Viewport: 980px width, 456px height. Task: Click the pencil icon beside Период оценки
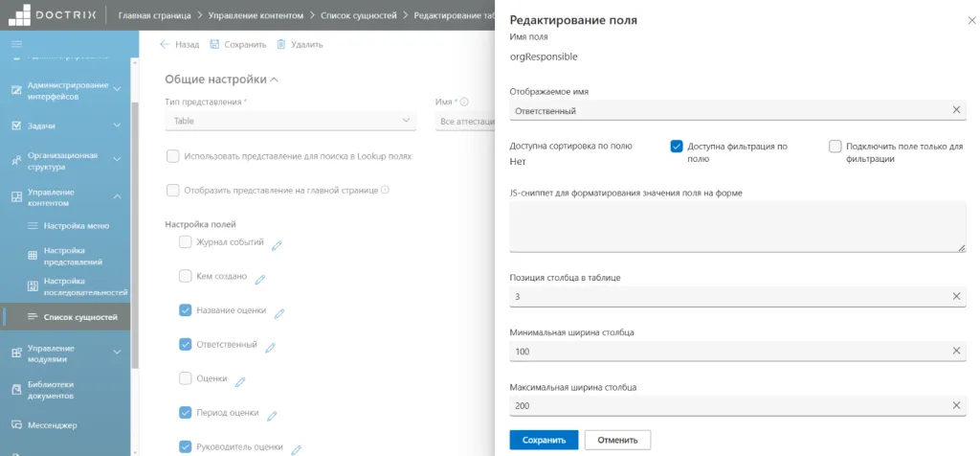[x=271, y=416]
